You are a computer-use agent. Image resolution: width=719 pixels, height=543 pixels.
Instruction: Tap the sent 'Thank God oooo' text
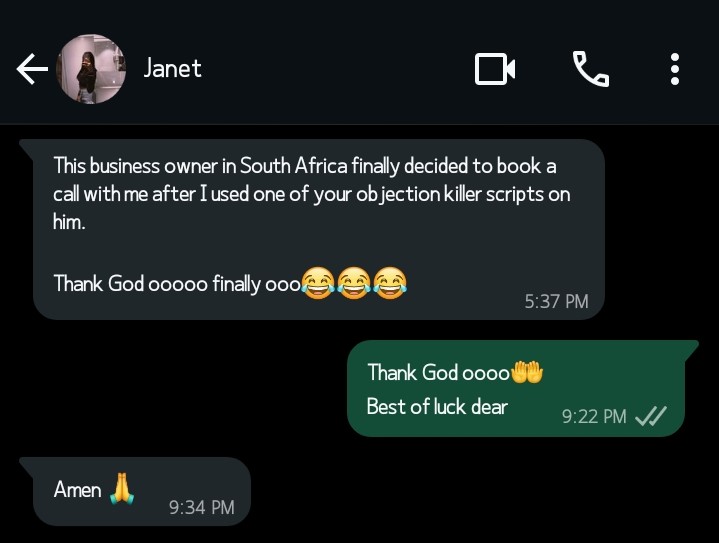(x=439, y=372)
